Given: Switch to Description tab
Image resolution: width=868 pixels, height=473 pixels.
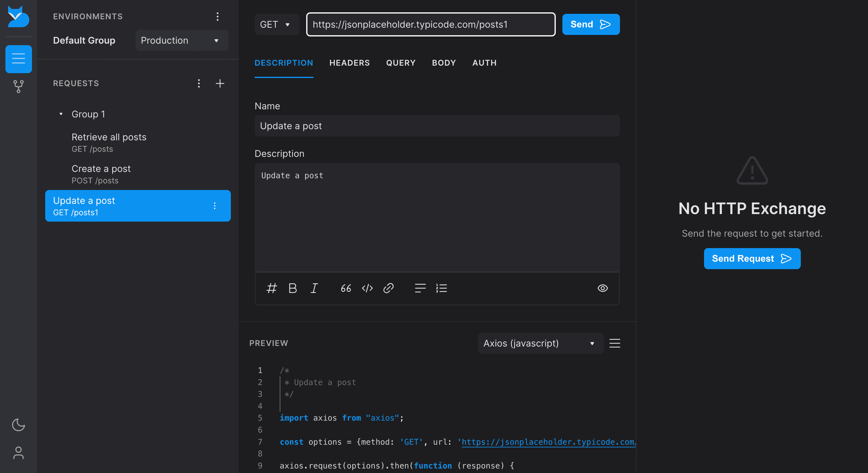Looking at the screenshot, I should point(284,63).
